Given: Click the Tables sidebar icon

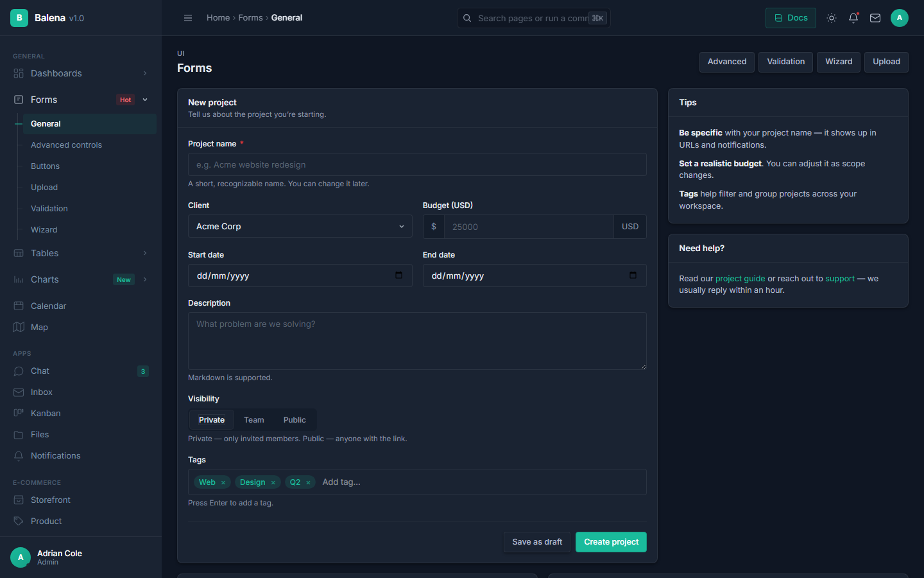Looking at the screenshot, I should pos(19,253).
